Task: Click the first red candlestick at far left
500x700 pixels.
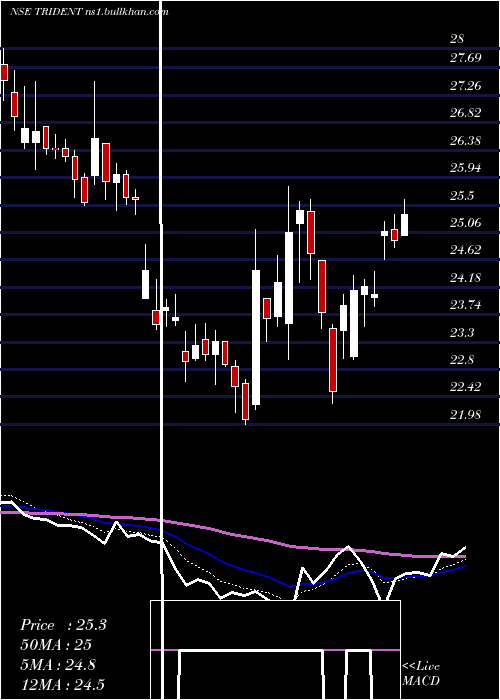Action: pos(4,72)
